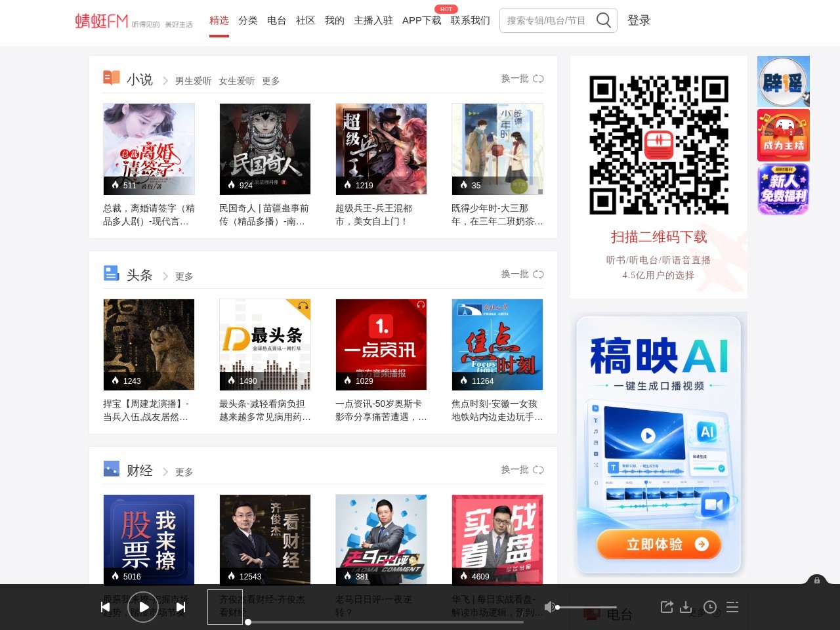The height and width of the screenshot is (630, 840).
Task: Expand the 财经 category arrow
Action: (x=165, y=472)
